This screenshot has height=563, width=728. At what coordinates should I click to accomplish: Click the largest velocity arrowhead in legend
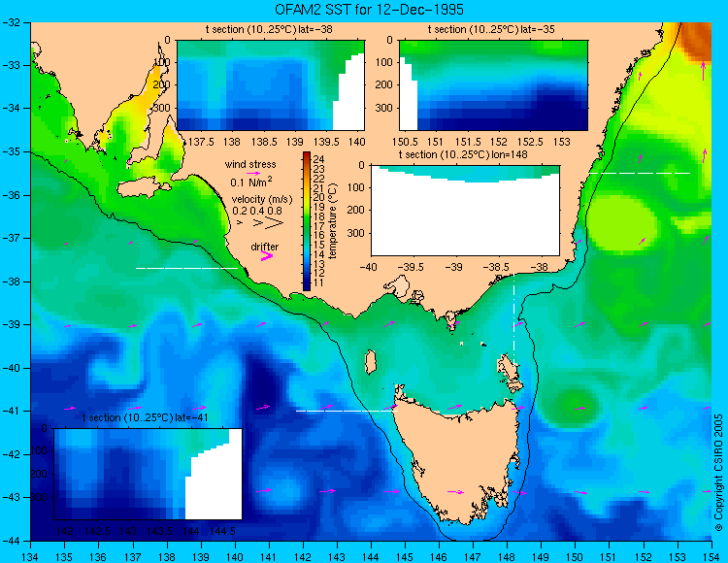(x=274, y=223)
